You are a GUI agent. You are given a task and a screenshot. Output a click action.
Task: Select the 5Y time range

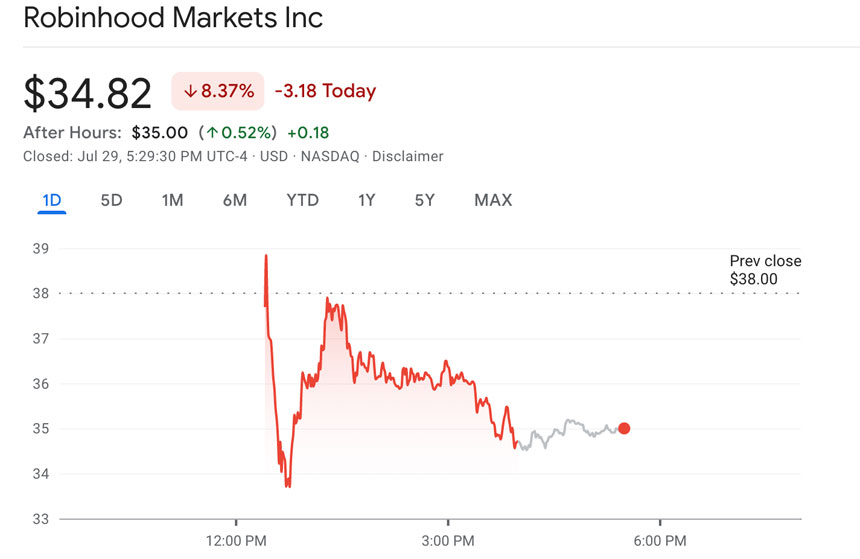(425, 200)
